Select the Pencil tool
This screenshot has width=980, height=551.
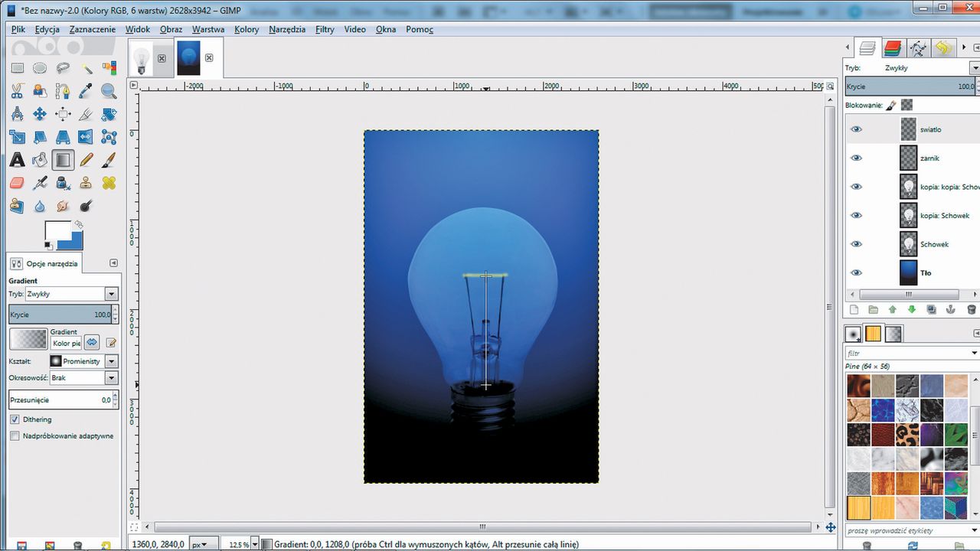86,161
